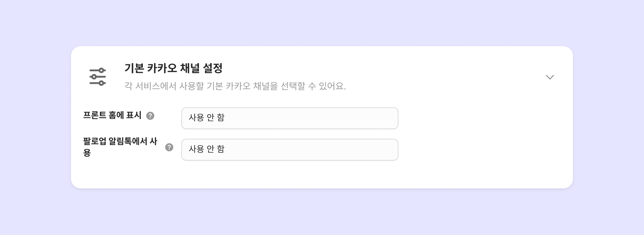Open the 팔로업 알림톡에서 사용 dropdown
This screenshot has width=644, height=235.
pos(290,150)
